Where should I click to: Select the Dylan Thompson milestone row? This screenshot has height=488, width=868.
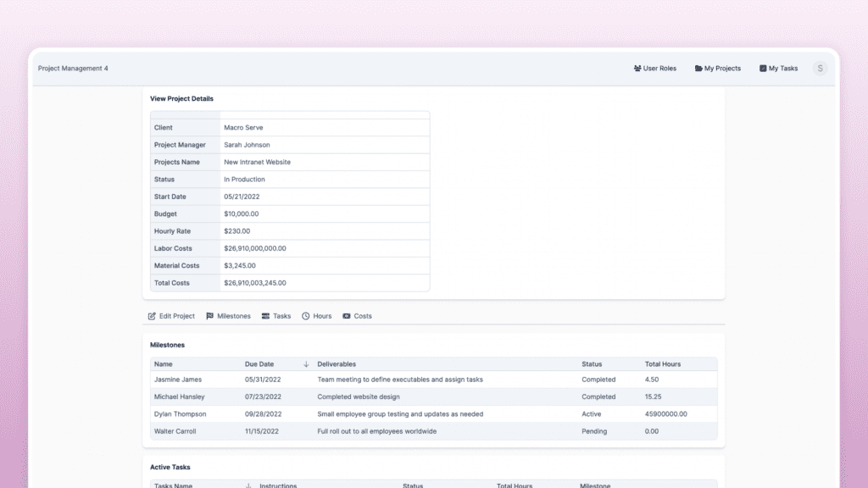click(x=180, y=414)
